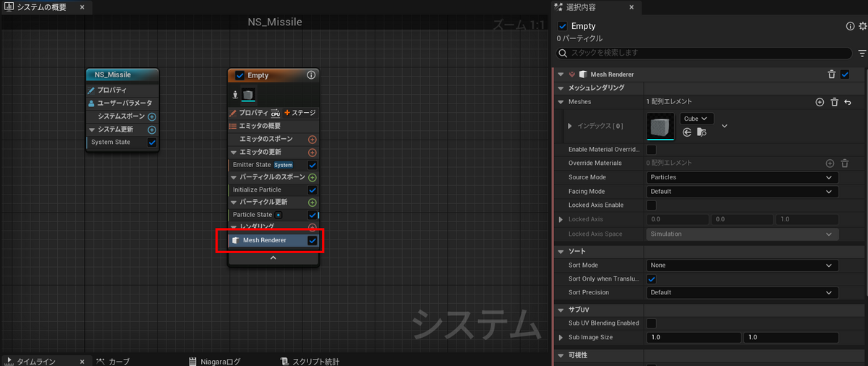Switch to the カーブ tab
The width and height of the screenshot is (868, 366).
coord(113,362)
